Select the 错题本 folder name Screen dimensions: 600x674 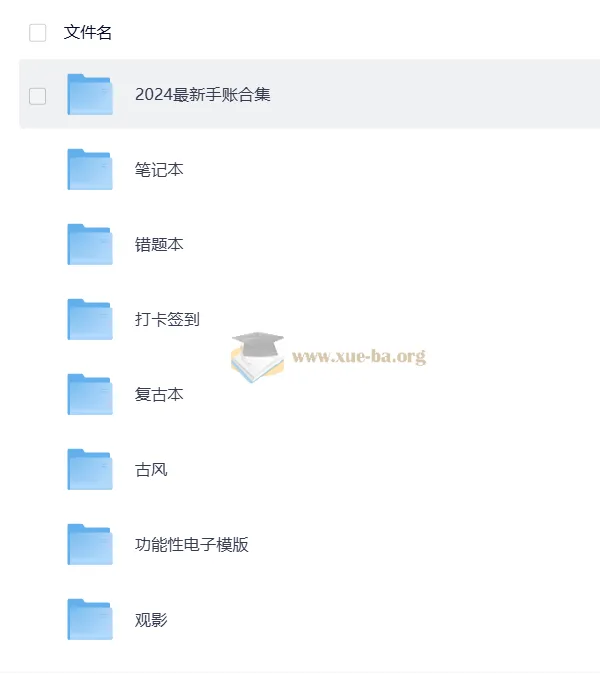(159, 244)
